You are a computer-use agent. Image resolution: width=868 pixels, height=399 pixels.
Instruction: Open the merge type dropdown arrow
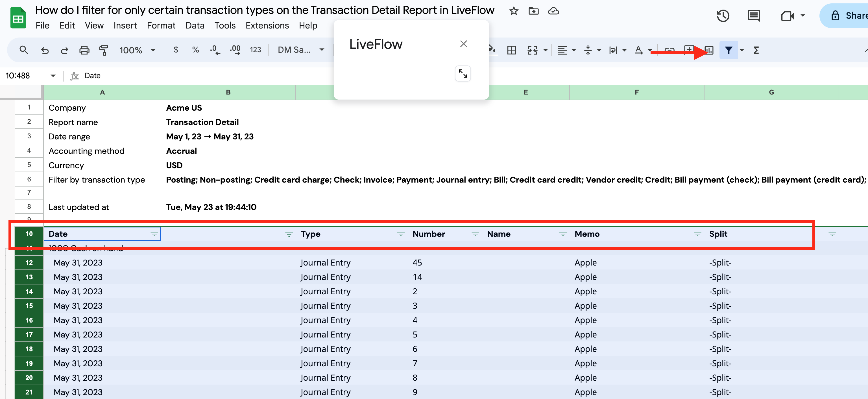point(546,50)
